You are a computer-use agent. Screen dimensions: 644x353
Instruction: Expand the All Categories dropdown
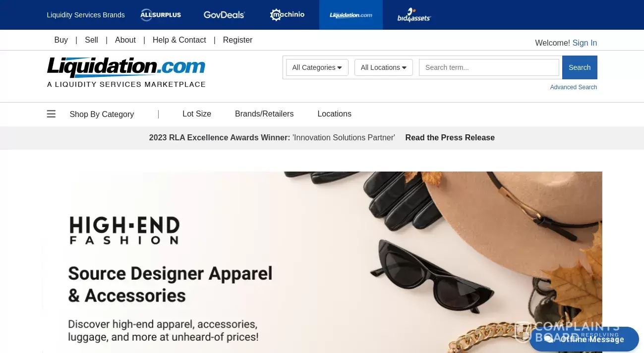pos(317,67)
